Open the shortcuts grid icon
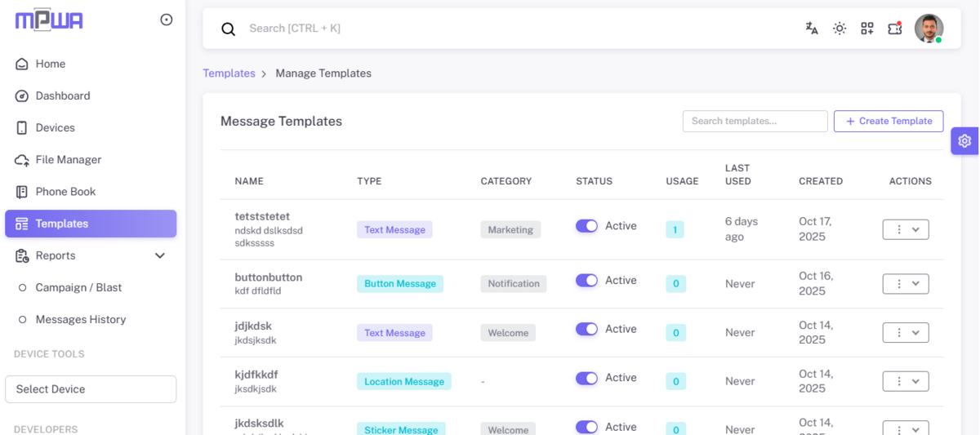This screenshot has height=435, width=980. click(867, 29)
